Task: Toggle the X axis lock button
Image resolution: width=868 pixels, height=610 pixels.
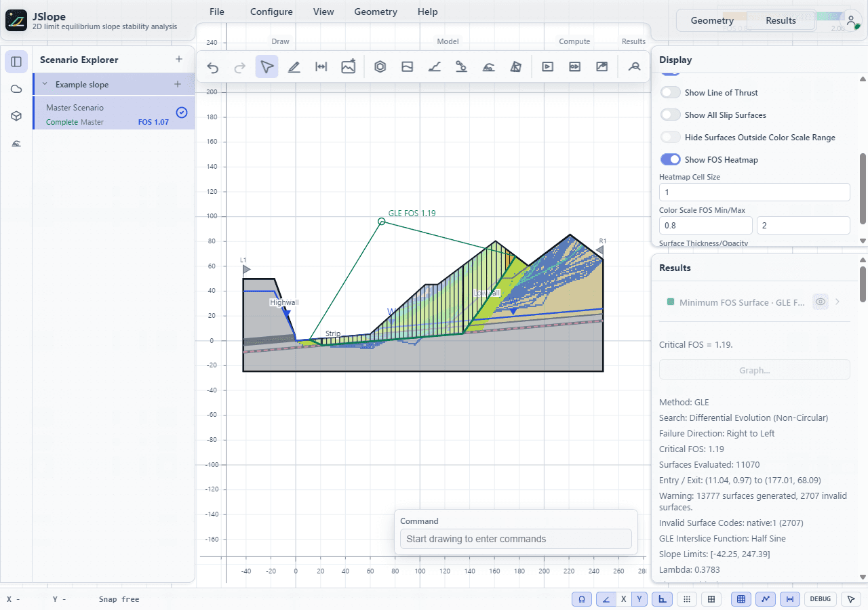Action: coord(624,599)
